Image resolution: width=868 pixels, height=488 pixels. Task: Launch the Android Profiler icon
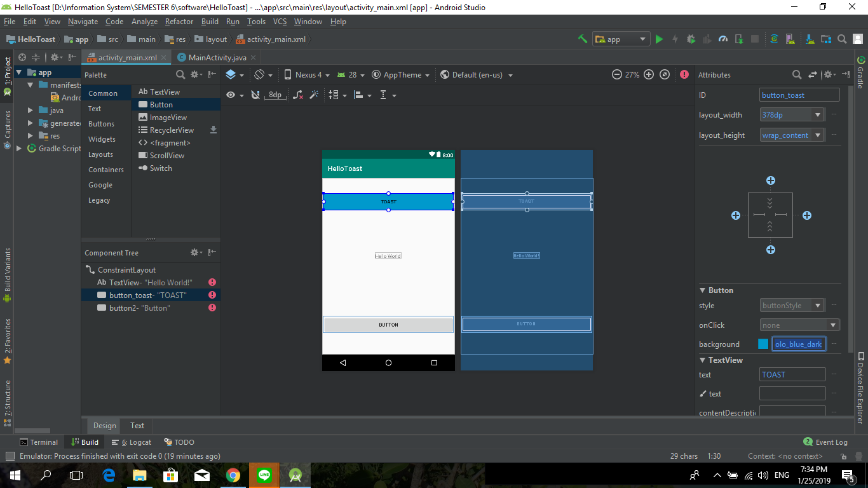click(722, 39)
